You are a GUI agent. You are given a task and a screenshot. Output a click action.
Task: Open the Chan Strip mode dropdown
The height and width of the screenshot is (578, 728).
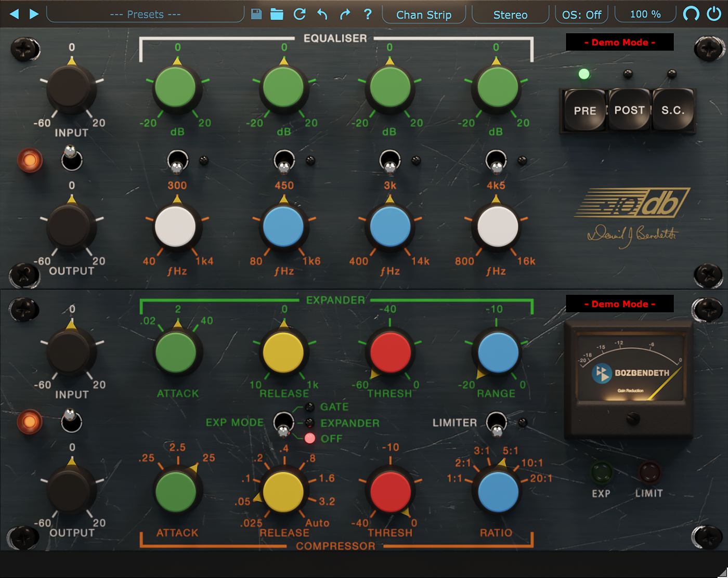tap(423, 15)
